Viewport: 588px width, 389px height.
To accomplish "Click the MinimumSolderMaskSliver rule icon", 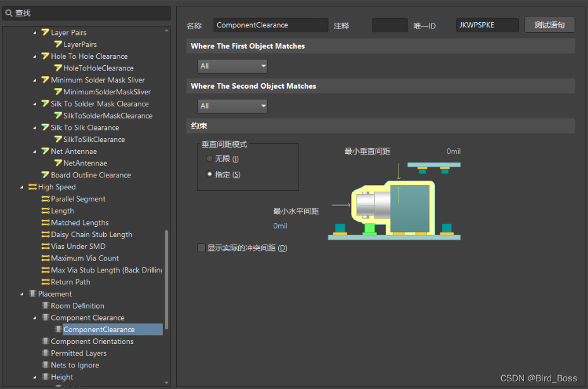I will (58, 92).
